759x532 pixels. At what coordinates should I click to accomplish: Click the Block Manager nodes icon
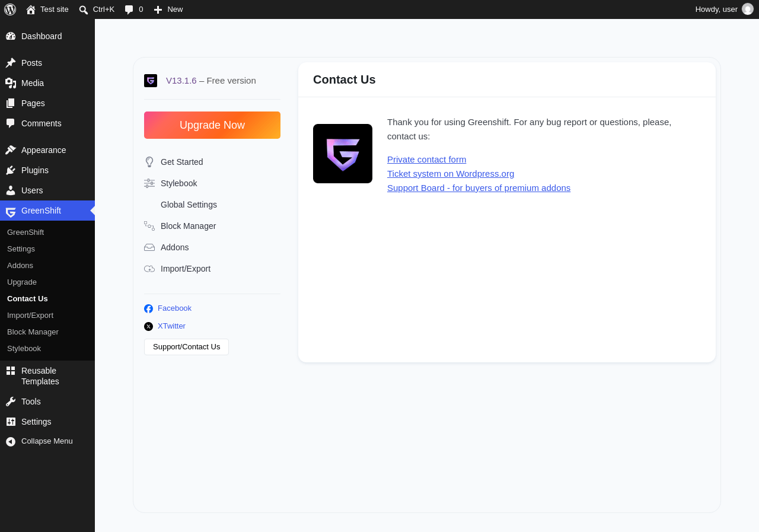click(149, 226)
